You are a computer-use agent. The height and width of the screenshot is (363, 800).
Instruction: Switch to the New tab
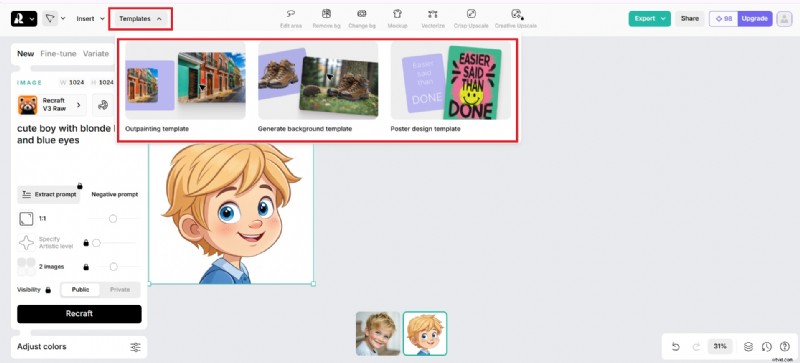(x=26, y=54)
